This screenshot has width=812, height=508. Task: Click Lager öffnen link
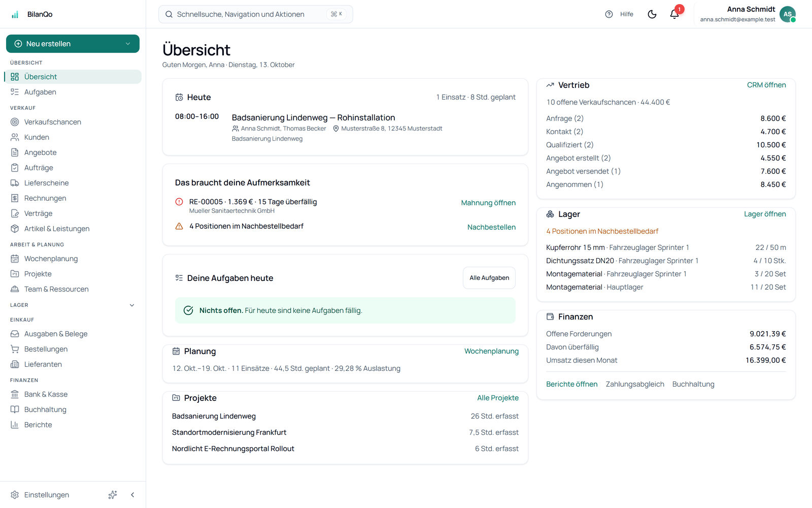765,214
